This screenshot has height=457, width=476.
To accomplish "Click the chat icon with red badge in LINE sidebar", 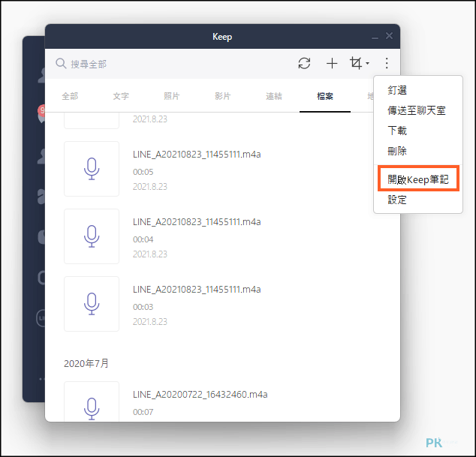I will (x=42, y=114).
